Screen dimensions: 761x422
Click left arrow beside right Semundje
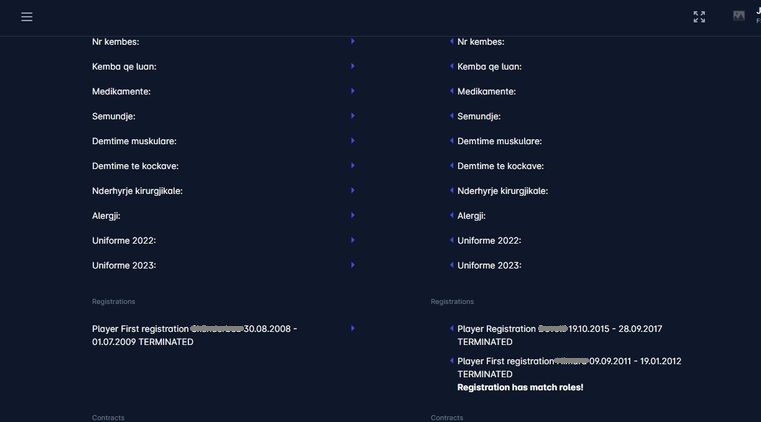(452, 116)
